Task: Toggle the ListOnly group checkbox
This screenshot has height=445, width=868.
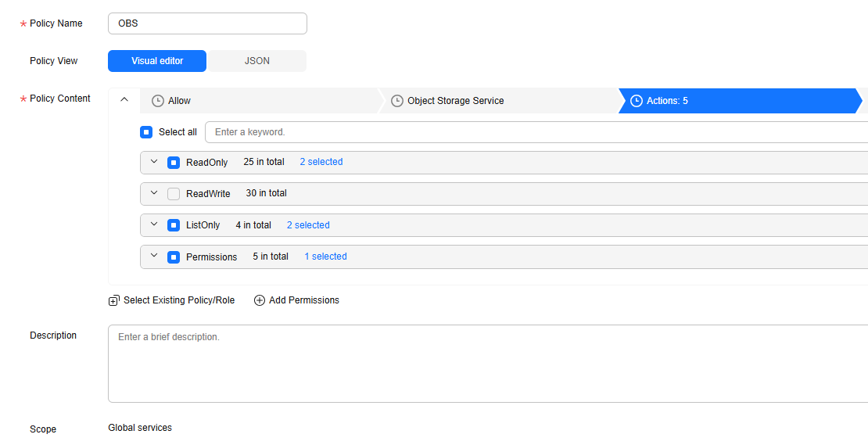Action: coord(174,225)
